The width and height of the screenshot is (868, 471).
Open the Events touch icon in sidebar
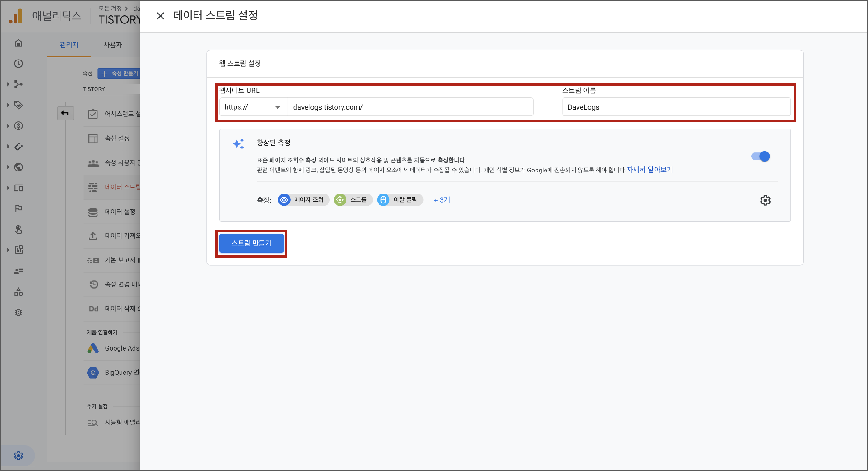[18, 229]
